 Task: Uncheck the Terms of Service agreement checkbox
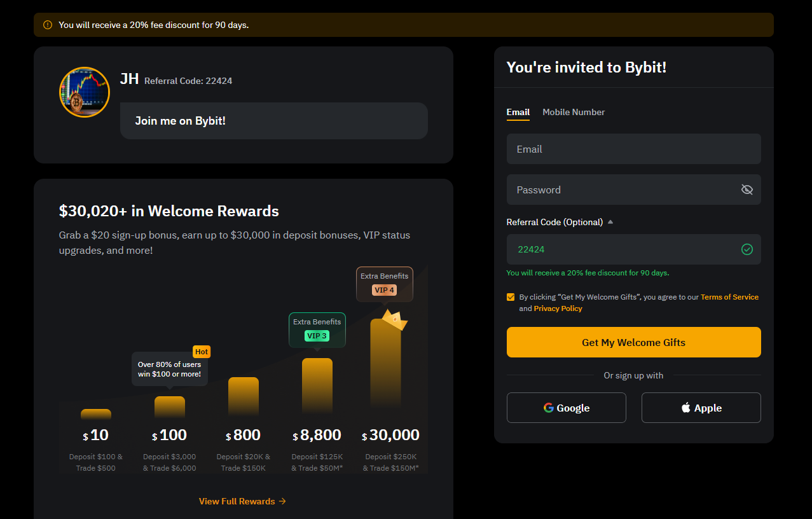point(511,297)
